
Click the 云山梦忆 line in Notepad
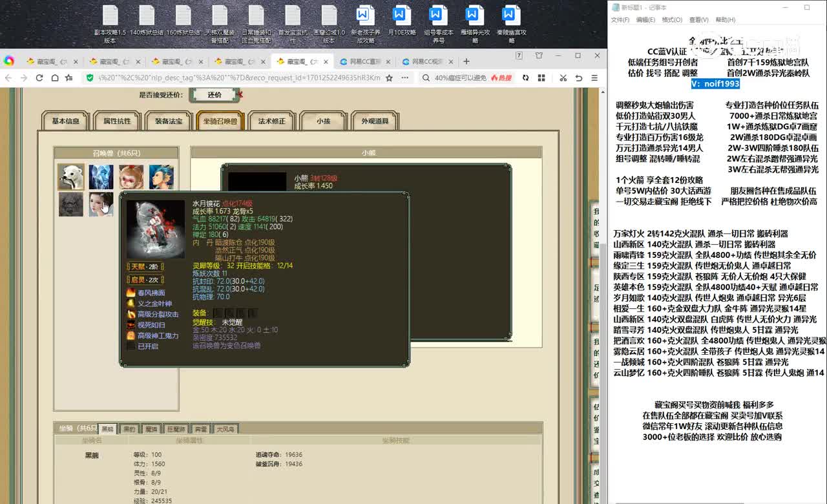click(x=718, y=373)
